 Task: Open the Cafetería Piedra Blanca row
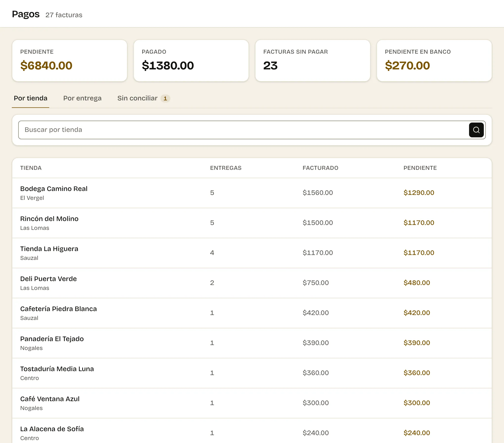(x=252, y=313)
